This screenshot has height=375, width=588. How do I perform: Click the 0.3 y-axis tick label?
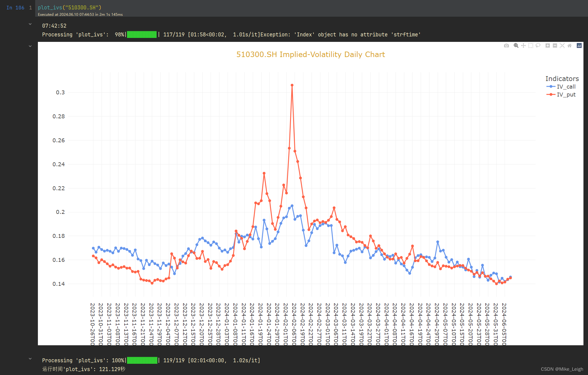[x=60, y=92]
